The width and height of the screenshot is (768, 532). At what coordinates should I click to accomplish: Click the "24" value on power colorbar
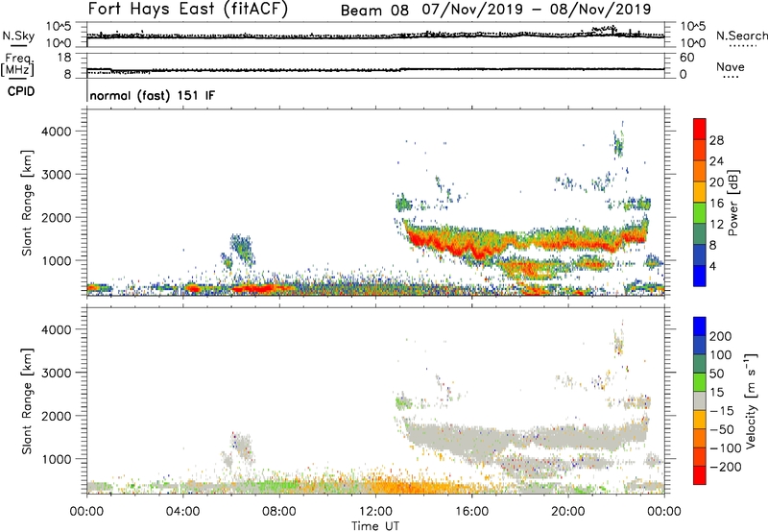click(716, 161)
